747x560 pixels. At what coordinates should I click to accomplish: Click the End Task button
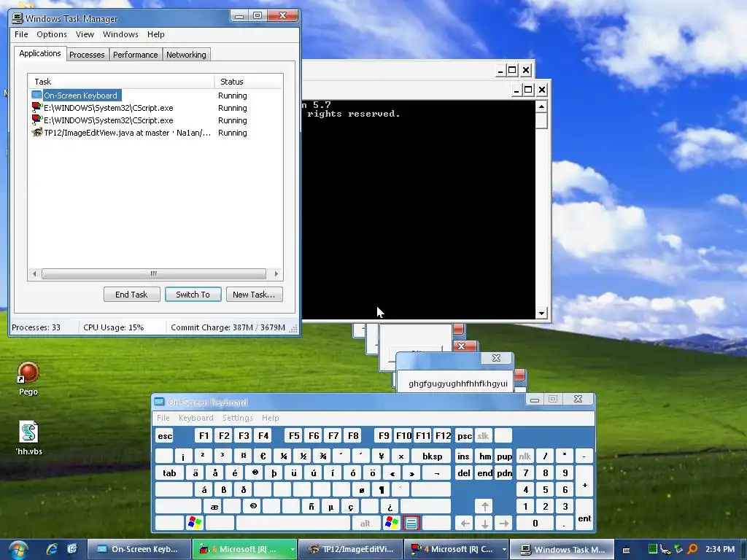click(131, 295)
